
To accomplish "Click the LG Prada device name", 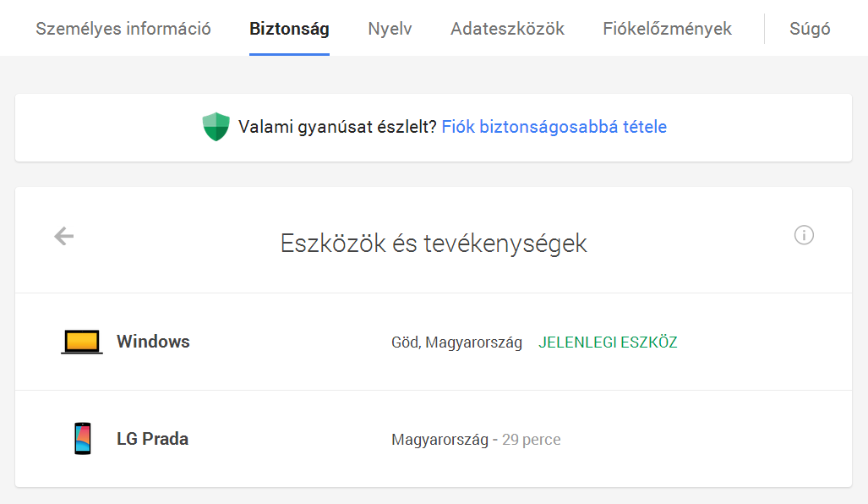I will (x=152, y=439).
